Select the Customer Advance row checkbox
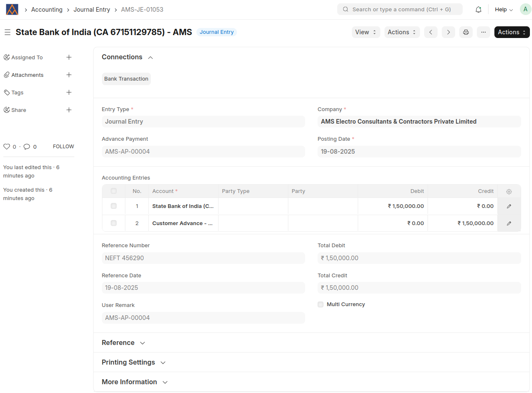This screenshot has height=393, width=532. [x=114, y=223]
